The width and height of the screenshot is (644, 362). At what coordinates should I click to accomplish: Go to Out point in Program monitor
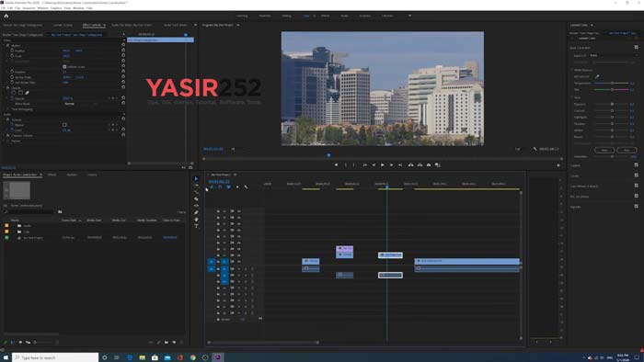pyautogui.click(x=400, y=164)
